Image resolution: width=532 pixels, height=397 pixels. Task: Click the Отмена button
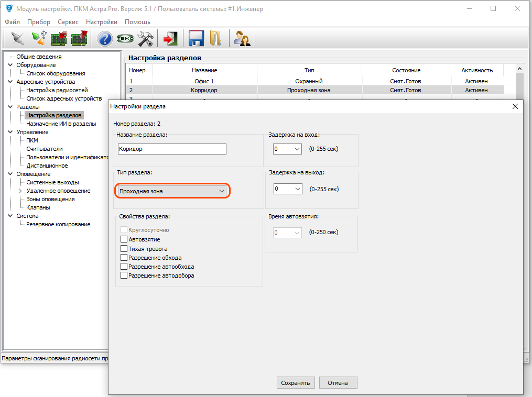[338, 383]
